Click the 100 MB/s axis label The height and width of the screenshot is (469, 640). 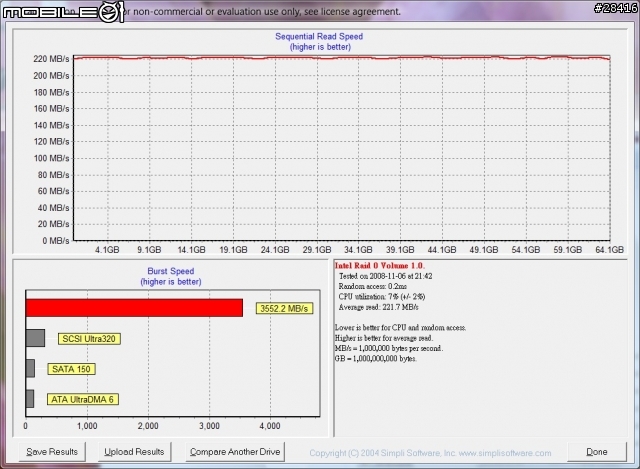click(51, 158)
